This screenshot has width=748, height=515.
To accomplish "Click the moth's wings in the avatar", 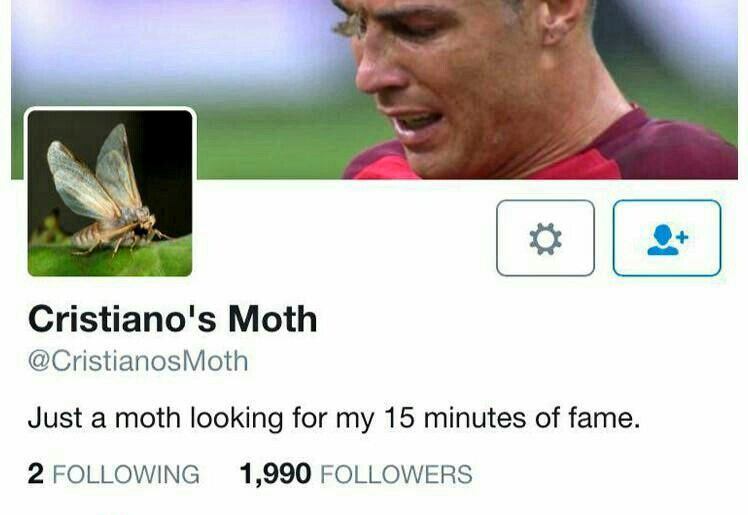I will click(95, 174).
